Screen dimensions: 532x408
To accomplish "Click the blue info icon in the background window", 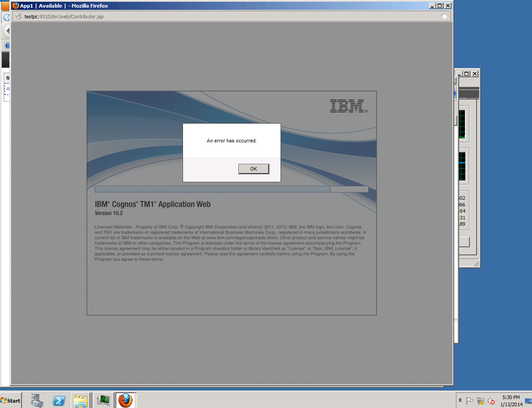I will coord(7,46).
